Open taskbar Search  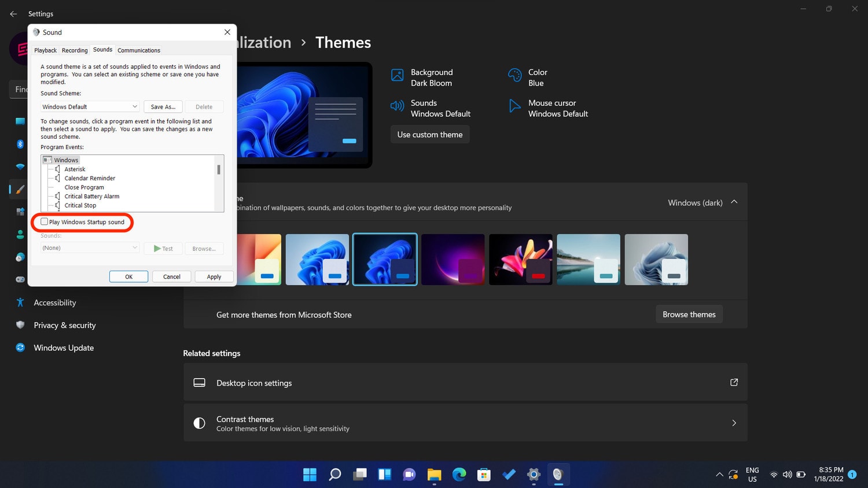click(335, 475)
